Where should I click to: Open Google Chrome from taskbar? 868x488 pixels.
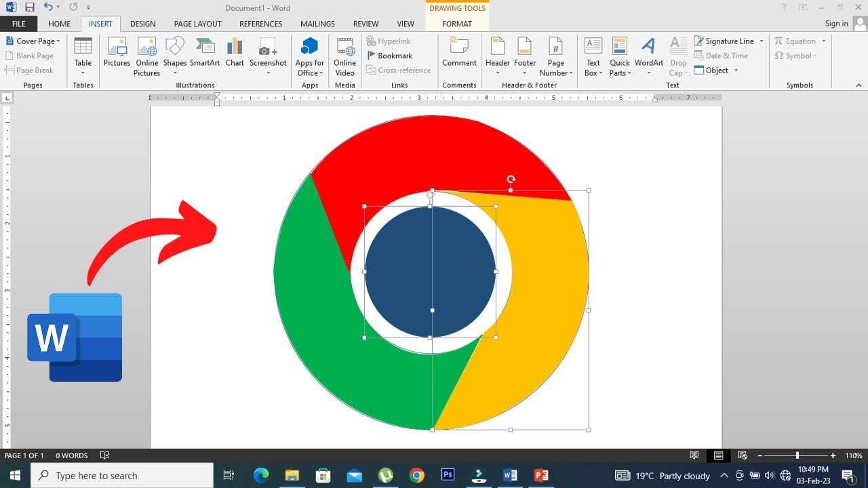[x=416, y=476]
